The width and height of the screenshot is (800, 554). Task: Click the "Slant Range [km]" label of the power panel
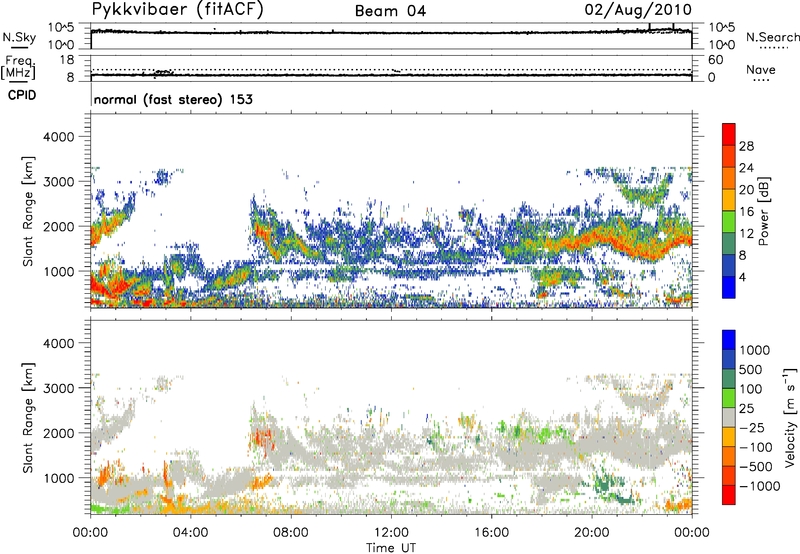point(28,211)
